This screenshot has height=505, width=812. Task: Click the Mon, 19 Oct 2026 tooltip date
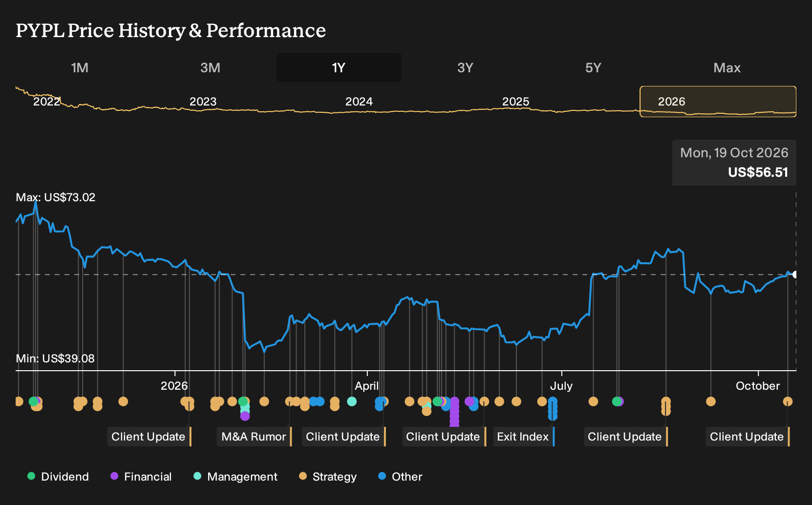734,153
